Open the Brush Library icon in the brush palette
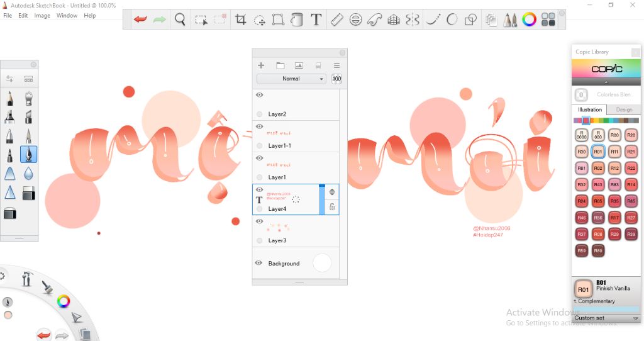The height and width of the screenshot is (341, 644). click(28, 79)
